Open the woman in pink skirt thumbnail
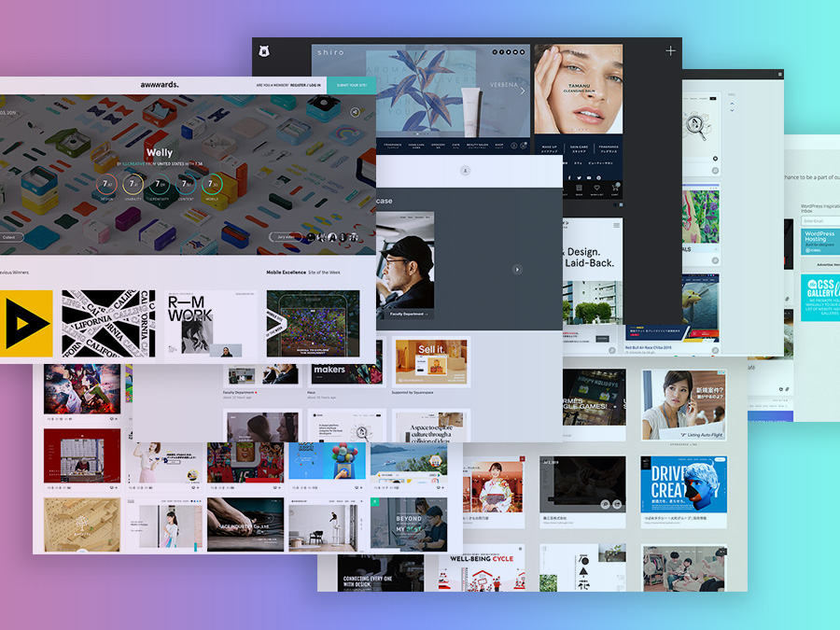 (164, 463)
